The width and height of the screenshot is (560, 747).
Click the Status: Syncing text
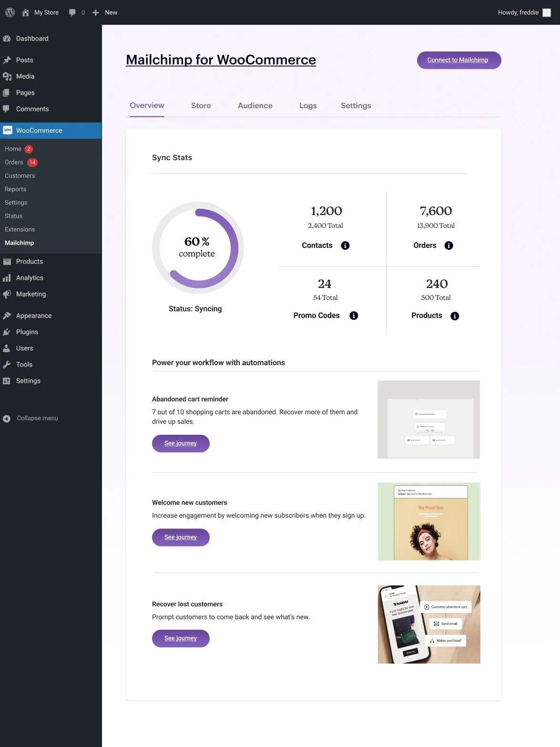click(195, 309)
